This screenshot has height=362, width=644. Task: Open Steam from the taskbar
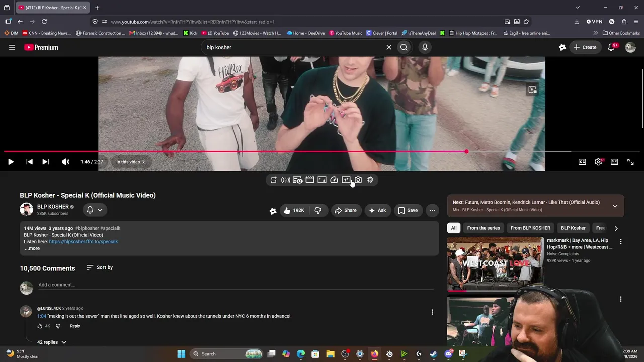[433, 354]
